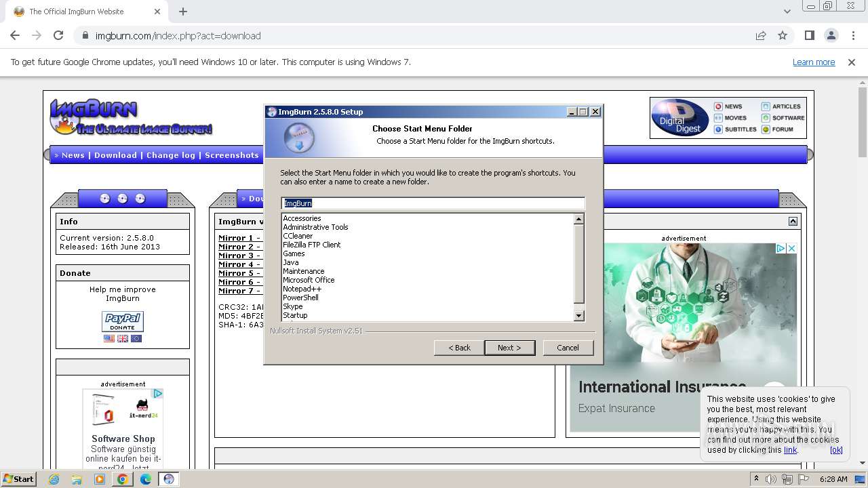Viewport: 868px width, 488px height.
Task: Open the Learn more link in the Chrome banner
Action: click(814, 62)
